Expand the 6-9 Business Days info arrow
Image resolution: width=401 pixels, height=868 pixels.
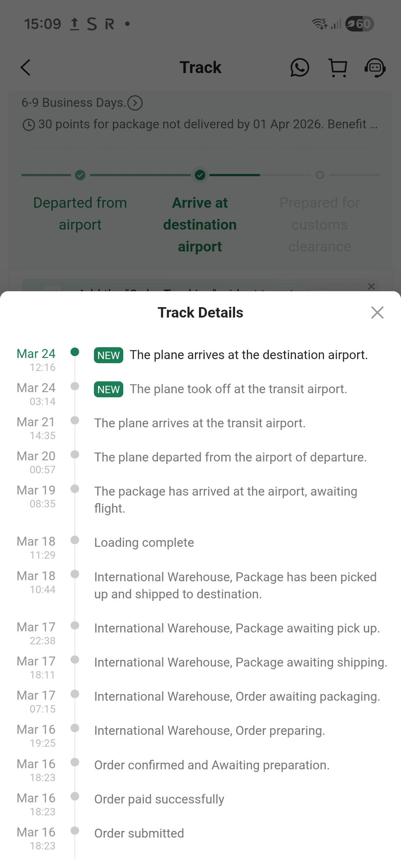point(135,103)
